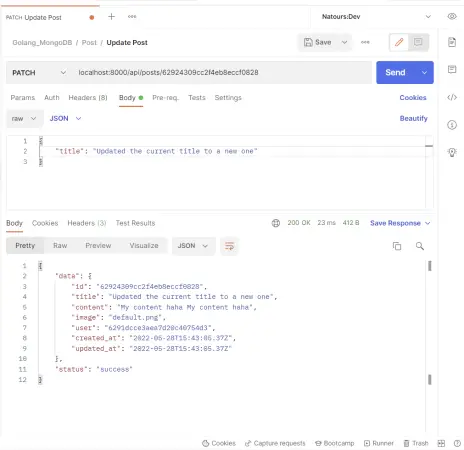Expand the PATCH method dropdown

coord(39,73)
